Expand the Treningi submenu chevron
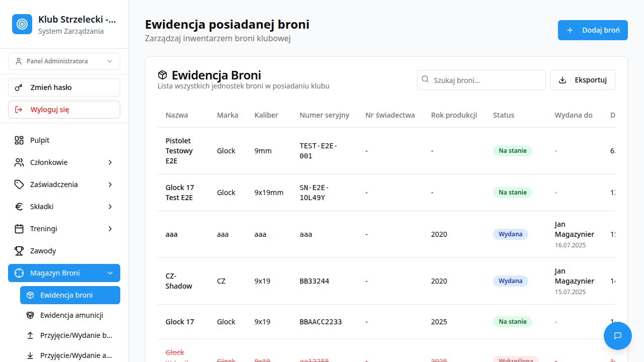This screenshot has height=362, width=644. [x=110, y=229]
